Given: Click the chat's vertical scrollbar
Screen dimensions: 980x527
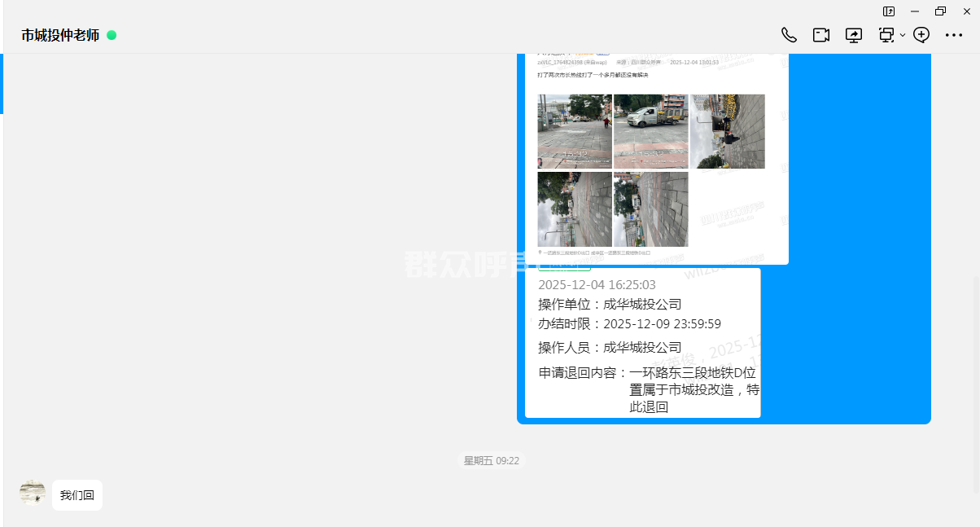Looking at the screenshot, I should [x=976, y=383].
